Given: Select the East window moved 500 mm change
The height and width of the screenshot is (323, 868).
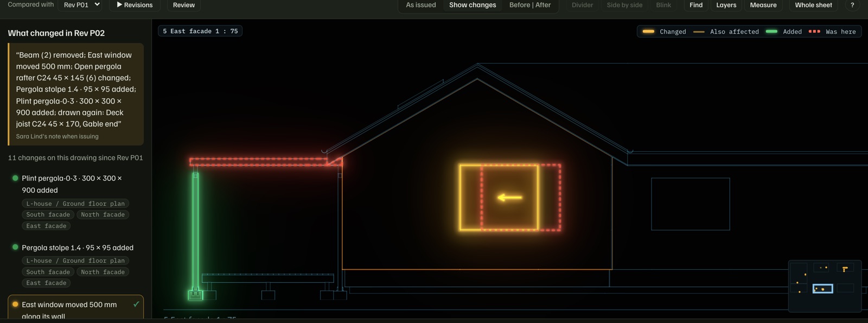Looking at the screenshot, I should click(x=75, y=307).
